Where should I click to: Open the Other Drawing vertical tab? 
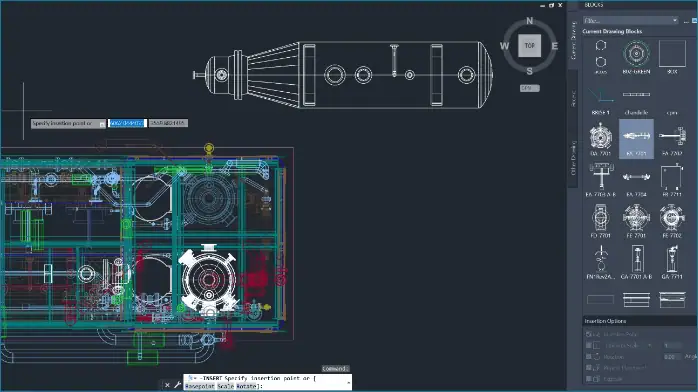573,157
